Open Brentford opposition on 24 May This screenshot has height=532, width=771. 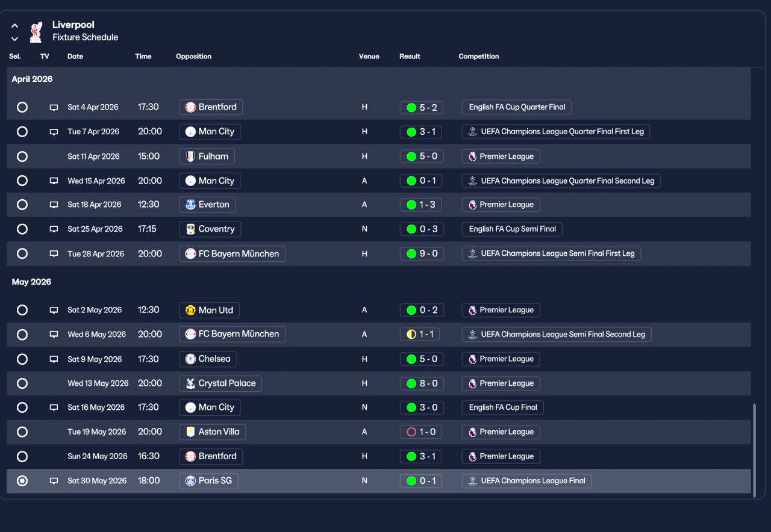(x=211, y=456)
